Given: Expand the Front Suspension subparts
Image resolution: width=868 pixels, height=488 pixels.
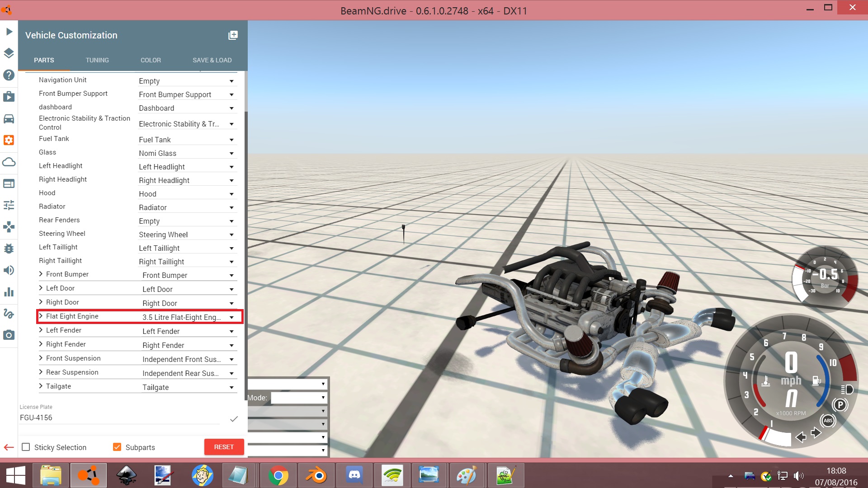Looking at the screenshot, I should coord(41,358).
